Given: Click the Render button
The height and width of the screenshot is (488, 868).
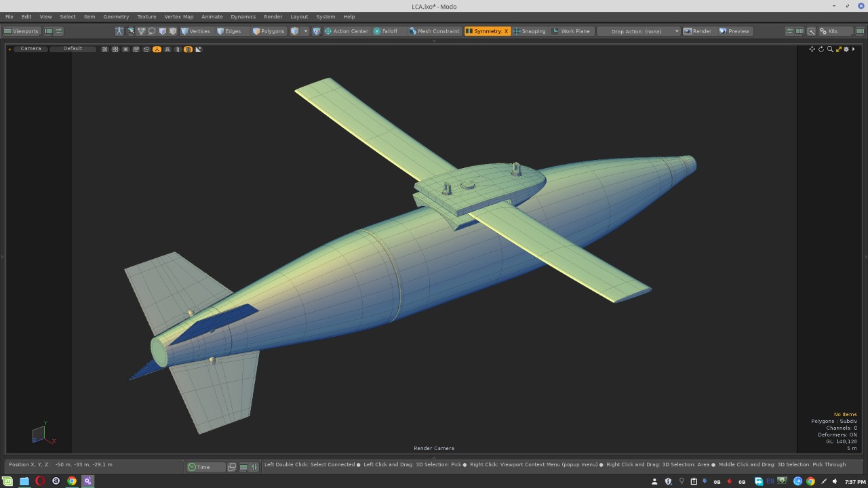Looking at the screenshot, I should (698, 31).
